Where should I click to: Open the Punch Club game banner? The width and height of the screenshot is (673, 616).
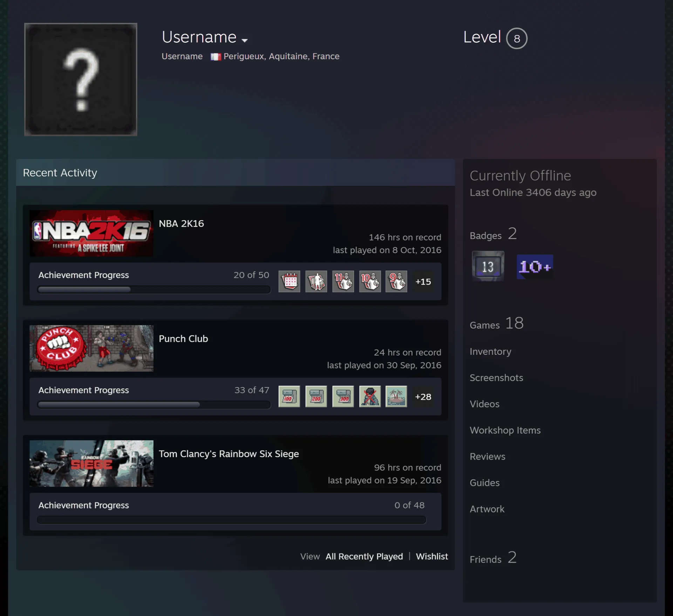click(91, 348)
